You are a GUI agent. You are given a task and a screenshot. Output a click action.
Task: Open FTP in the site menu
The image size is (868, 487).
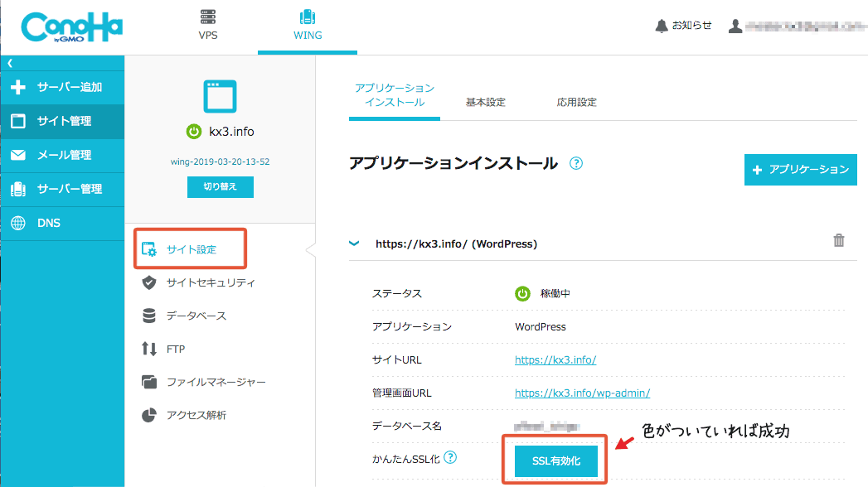coord(176,350)
